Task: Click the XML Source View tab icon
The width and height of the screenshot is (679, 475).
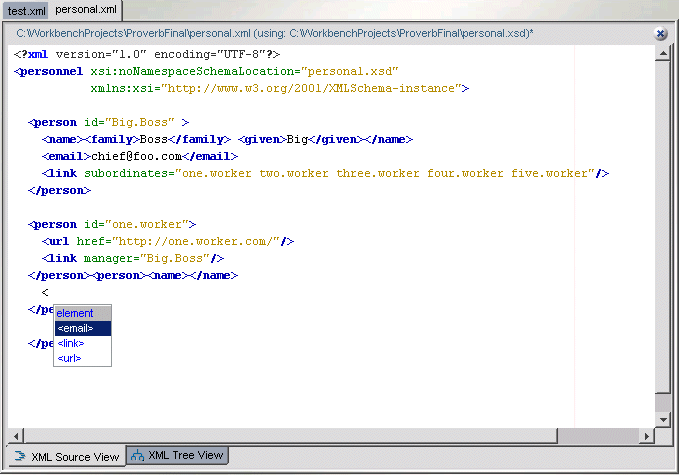Action: (x=19, y=457)
